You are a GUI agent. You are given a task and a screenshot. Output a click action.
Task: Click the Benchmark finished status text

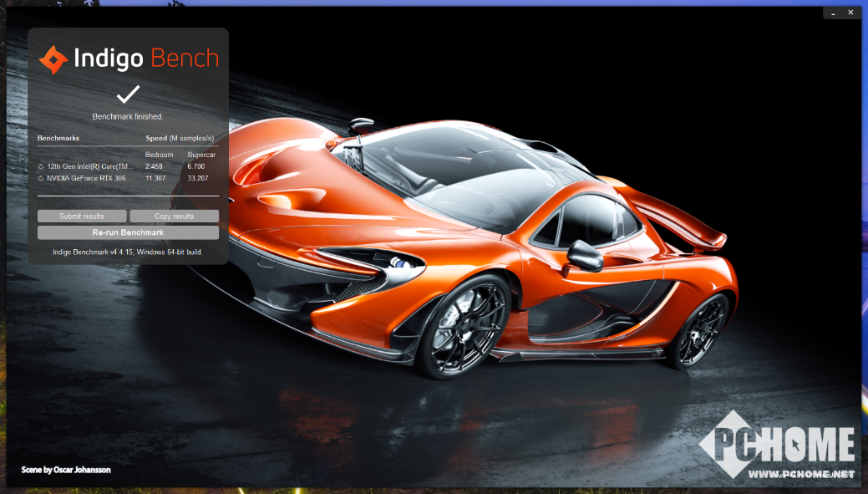tap(128, 116)
